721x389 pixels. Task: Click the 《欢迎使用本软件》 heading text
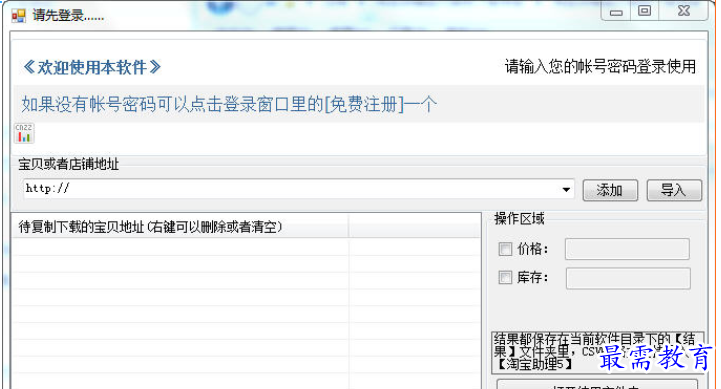[x=92, y=68]
